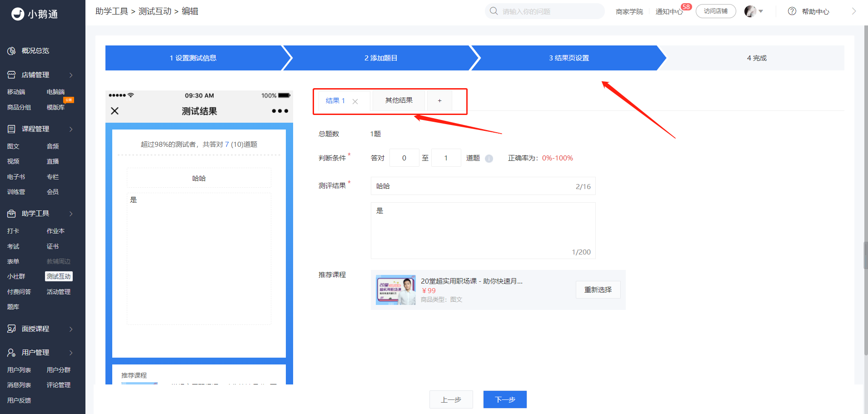Image resolution: width=868 pixels, height=414 pixels.
Task: Expand 面授课程 chevron
Action: click(71, 329)
